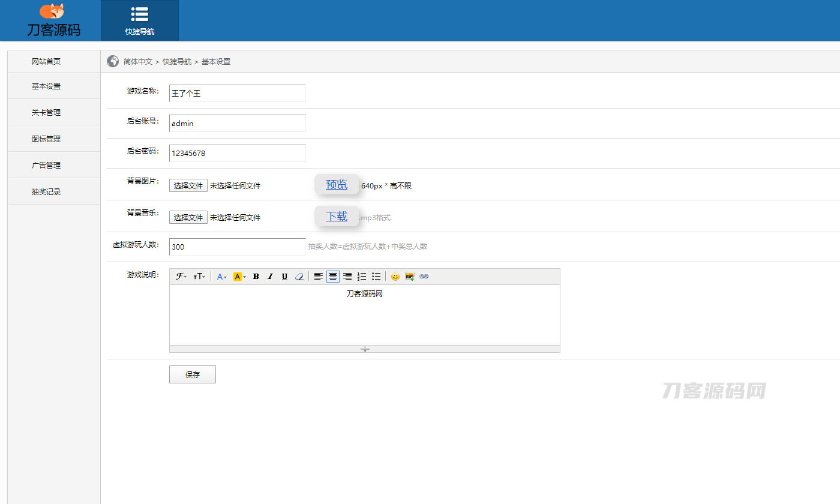The height and width of the screenshot is (504, 840).
Task: Create a bulleted list in editor
Action: [376, 277]
